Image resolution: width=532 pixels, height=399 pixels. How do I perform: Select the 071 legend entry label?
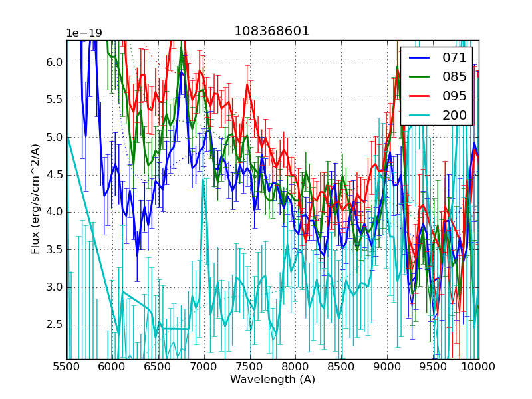456,58
